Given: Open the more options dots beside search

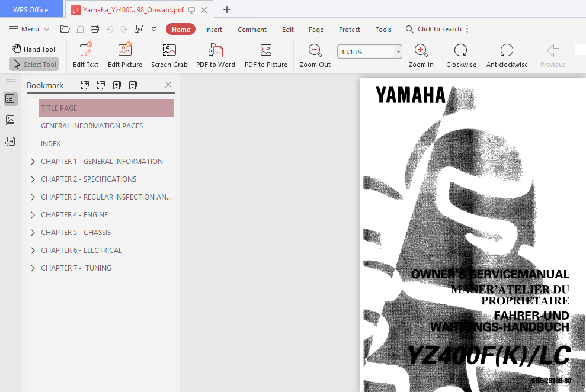Looking at the screenshot, I should 467,29.
